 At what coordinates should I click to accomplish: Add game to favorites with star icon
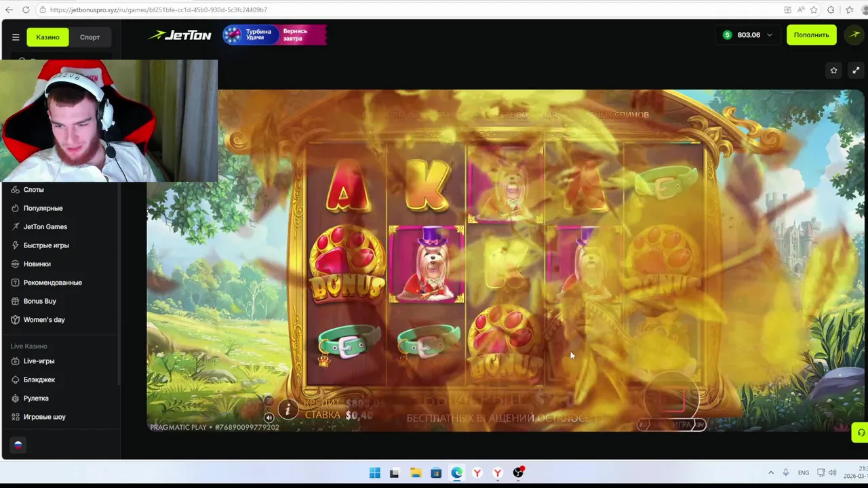click(x=833, y=70)
